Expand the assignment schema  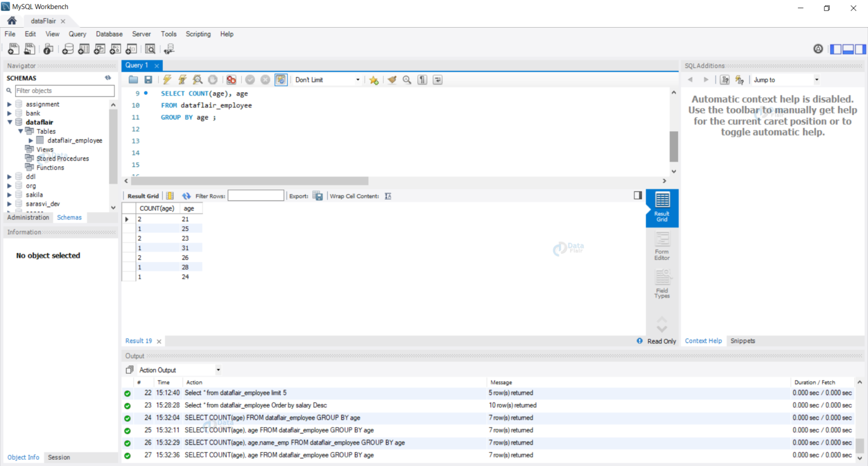pos(9,104)
